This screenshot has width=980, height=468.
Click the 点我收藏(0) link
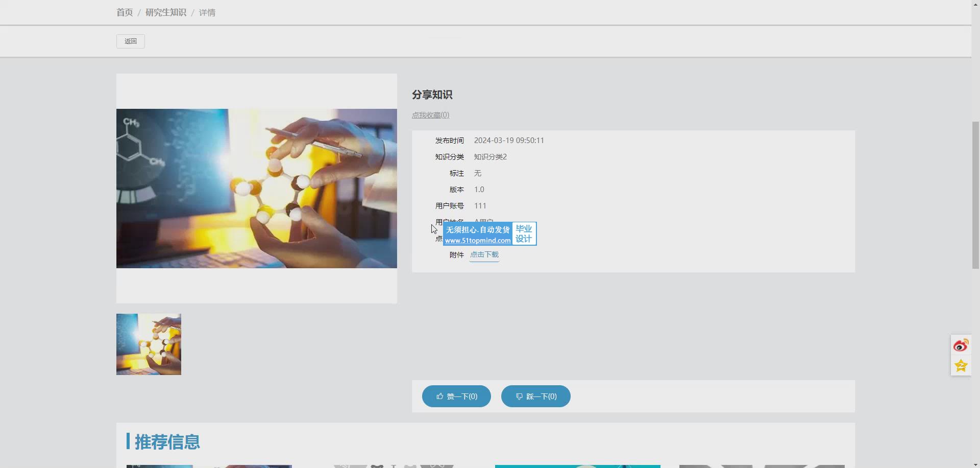point(430,115)
